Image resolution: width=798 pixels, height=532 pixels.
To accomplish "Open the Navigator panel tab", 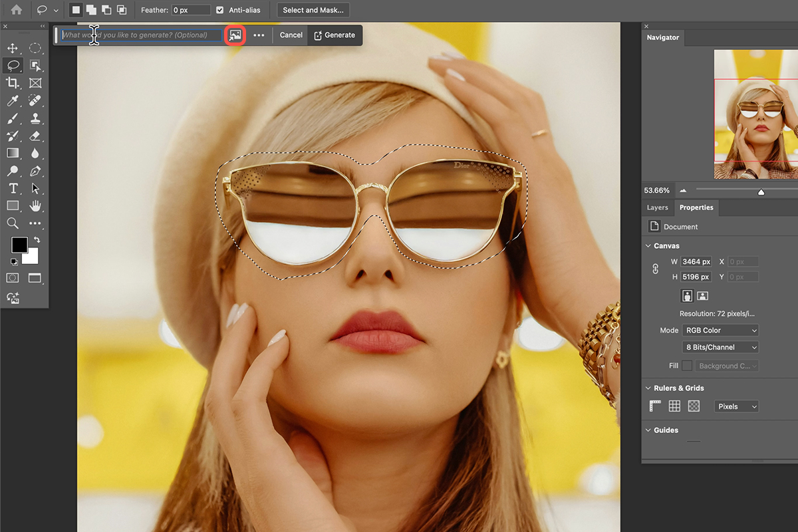I will 662,37.
